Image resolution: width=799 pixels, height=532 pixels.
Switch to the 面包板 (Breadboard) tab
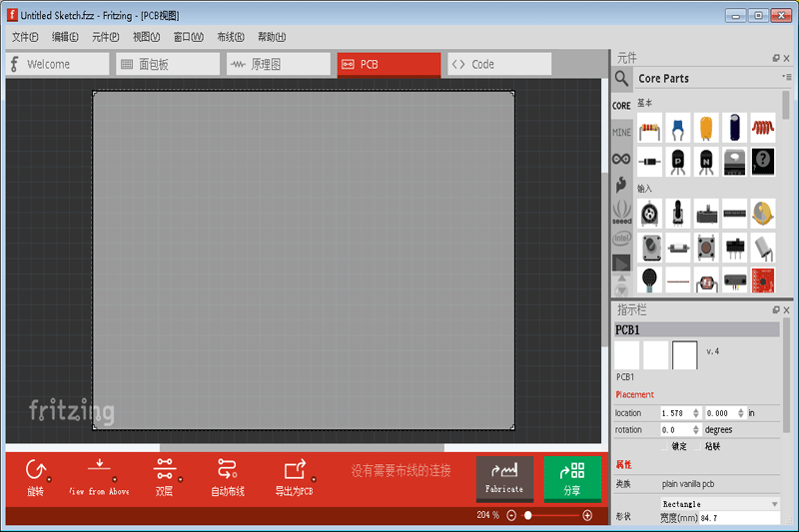point(166,64)
